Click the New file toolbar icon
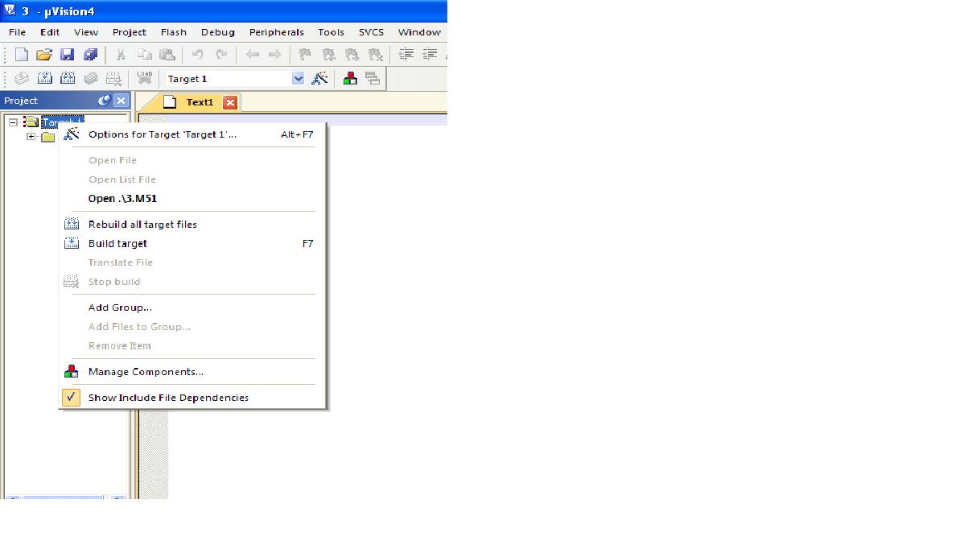980x549 pixels. coord(22,55)
